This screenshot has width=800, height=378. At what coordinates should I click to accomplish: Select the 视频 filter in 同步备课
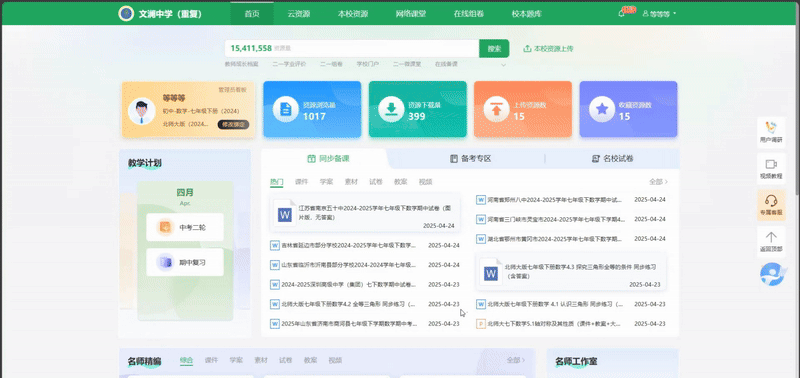[426, 182]
